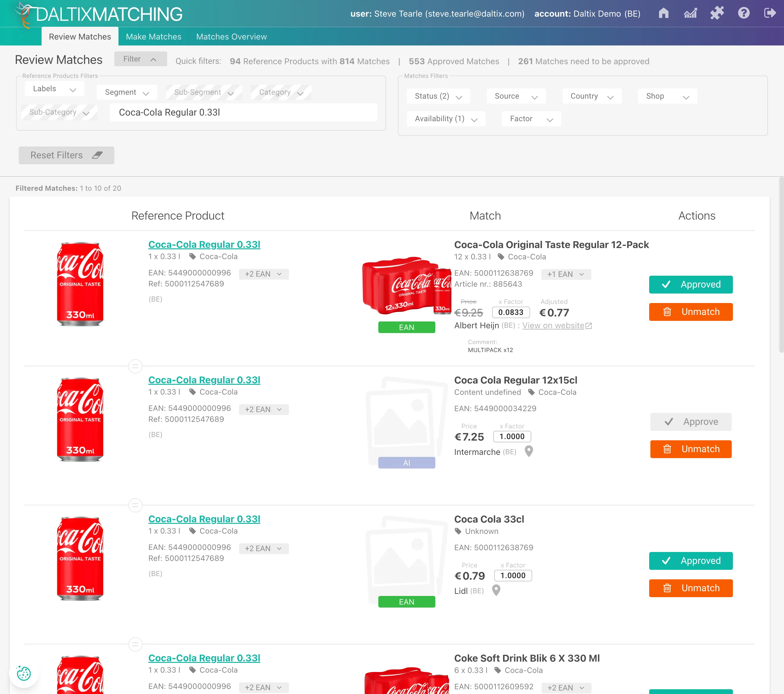Viewport: 784px width, 694px height.
Task: Open first Coca-Cola Regular 0.33l reference link
Action: tap(204, 245)
